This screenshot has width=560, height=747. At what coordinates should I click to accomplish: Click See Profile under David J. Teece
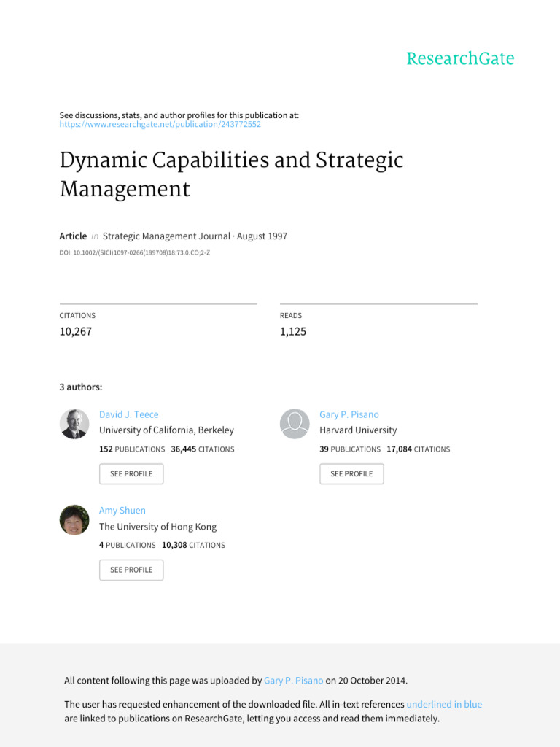[131, 474]
